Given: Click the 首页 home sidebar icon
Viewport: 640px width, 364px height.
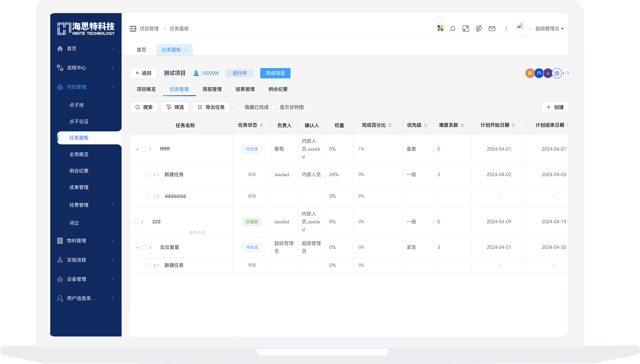Looking at the screenshot, I should pyautogui.click(x=60, y=49).
